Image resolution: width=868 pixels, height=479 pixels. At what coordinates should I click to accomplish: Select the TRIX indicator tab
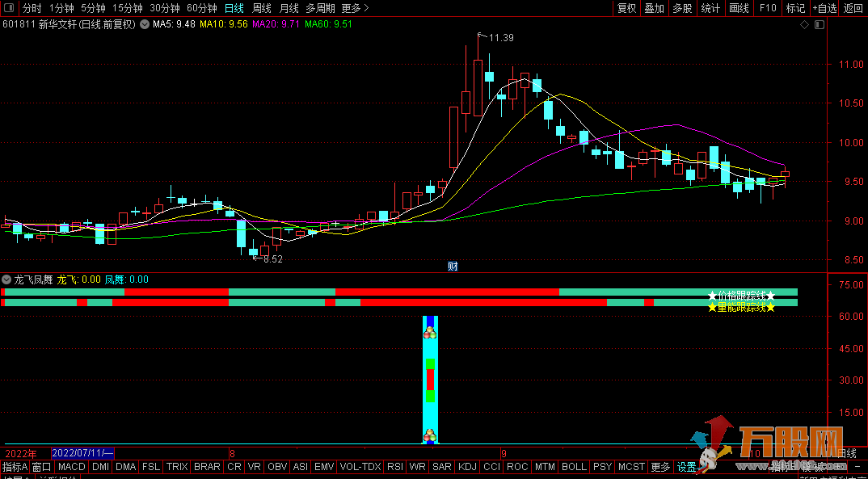[177, 467]
